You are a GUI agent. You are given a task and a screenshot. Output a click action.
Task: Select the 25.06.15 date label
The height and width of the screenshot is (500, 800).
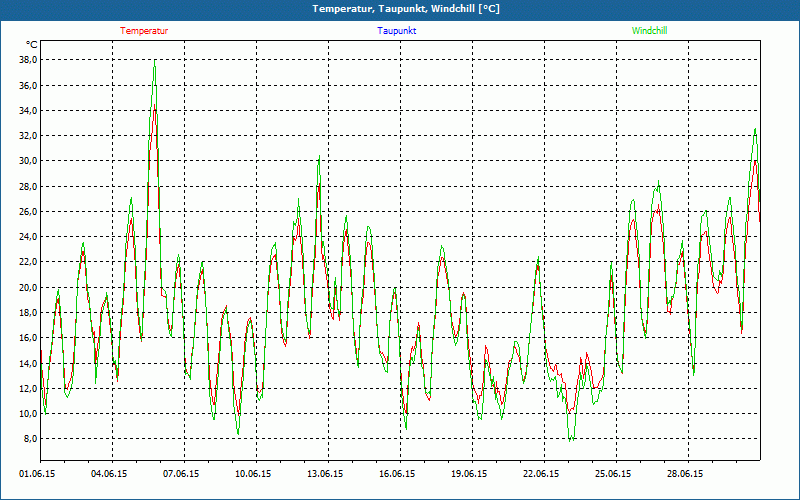(x=614, y=474)
